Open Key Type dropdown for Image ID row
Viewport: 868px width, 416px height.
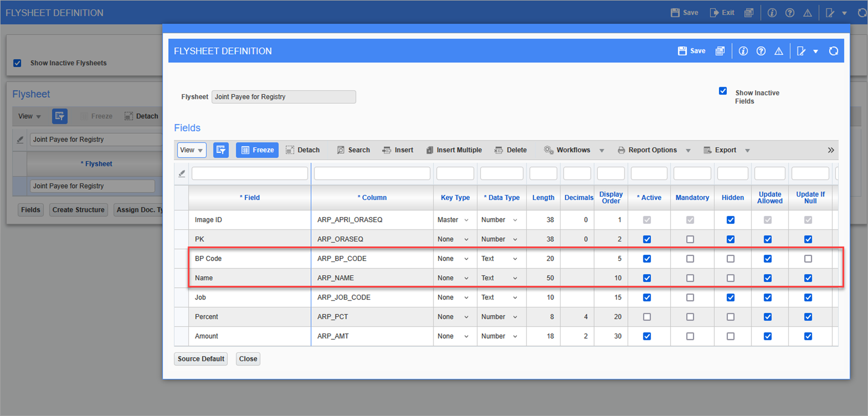pyautogui.click(x=467, y=220)
